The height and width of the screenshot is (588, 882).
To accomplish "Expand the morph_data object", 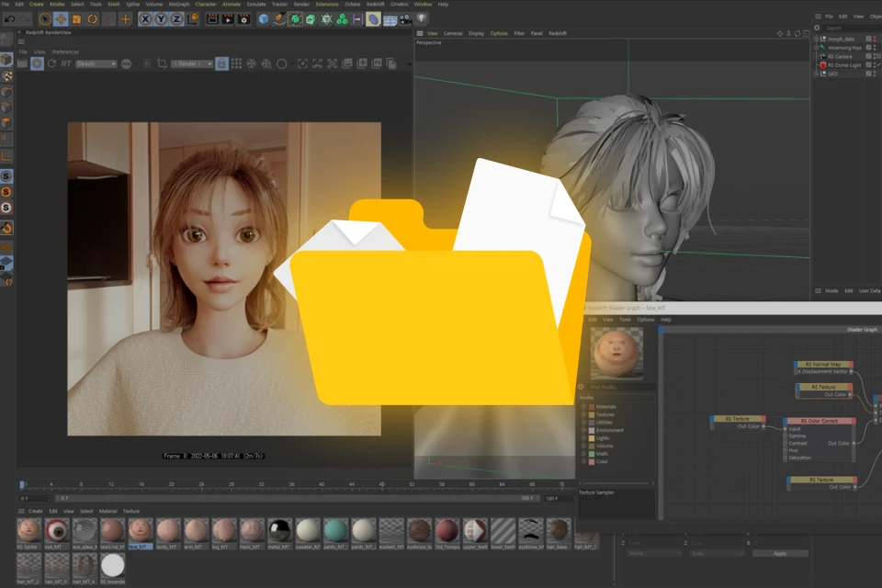I will (816, 39).
